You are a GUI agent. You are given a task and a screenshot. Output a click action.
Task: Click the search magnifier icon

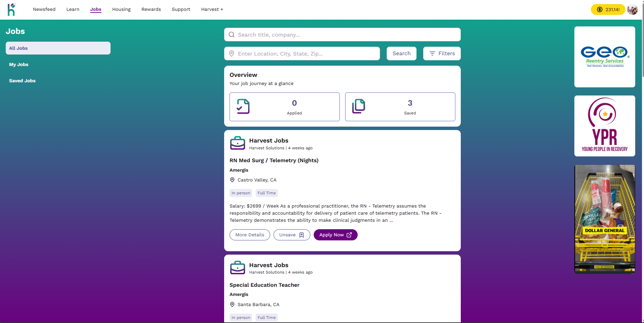point(232,35)
